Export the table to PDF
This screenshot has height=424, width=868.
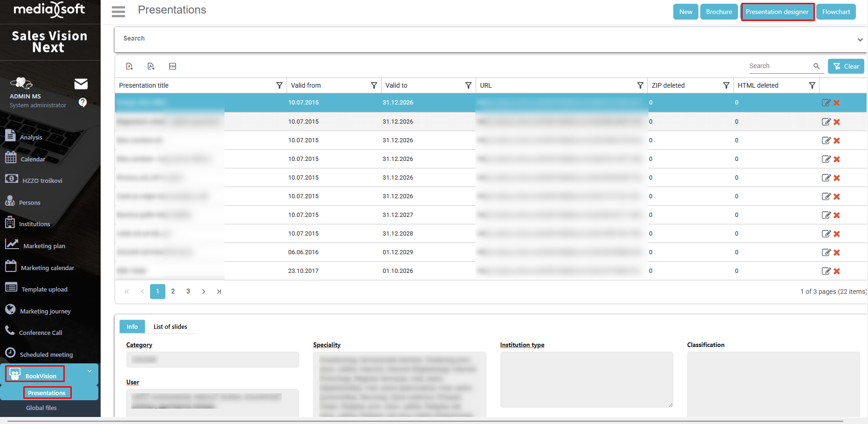151,66
